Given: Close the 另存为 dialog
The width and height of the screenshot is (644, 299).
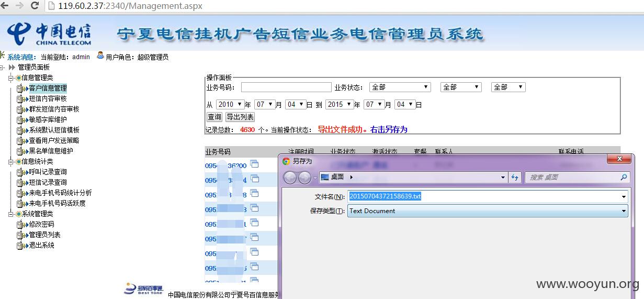Looking at the screenshot, I should (x=619, y=159).
